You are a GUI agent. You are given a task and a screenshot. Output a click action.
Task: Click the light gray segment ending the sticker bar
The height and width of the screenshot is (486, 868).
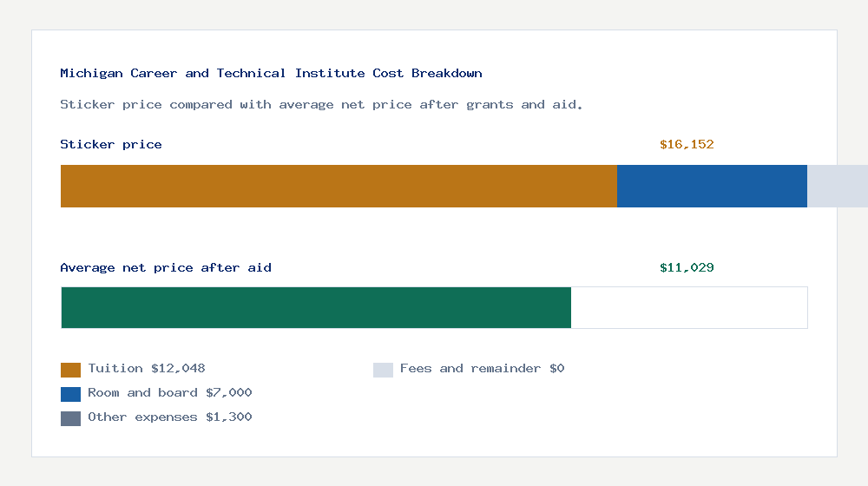click(x=837, y=186)
